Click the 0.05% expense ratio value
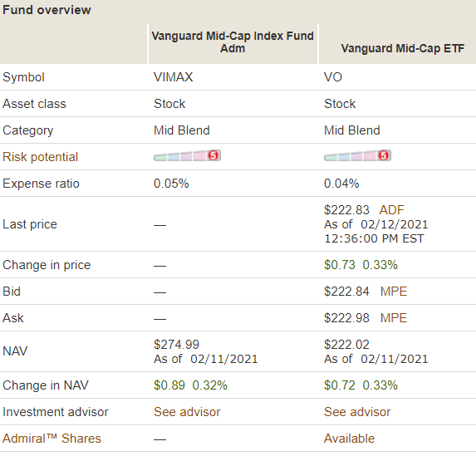This screenshot has width=476, height=456. click(x=171, y=184)
